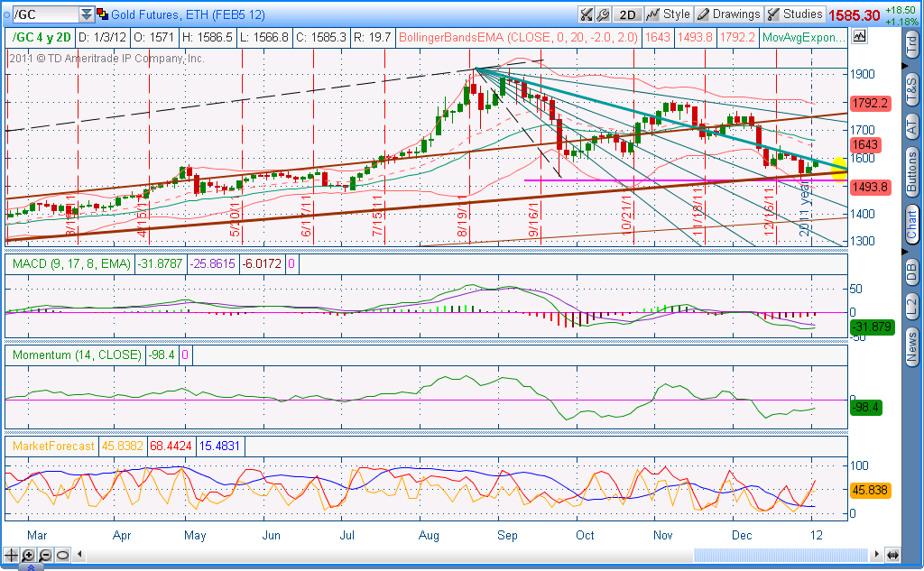Click the zoom out magnifier icon
The height and width of the screenshot is (571, 924).
pos(45,555)
